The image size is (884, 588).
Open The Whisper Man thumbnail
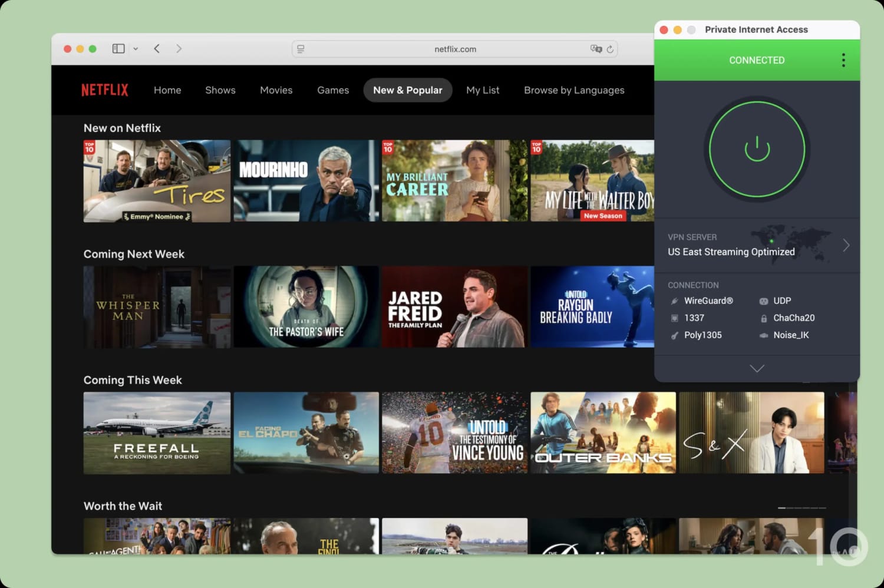coord(157,307)
